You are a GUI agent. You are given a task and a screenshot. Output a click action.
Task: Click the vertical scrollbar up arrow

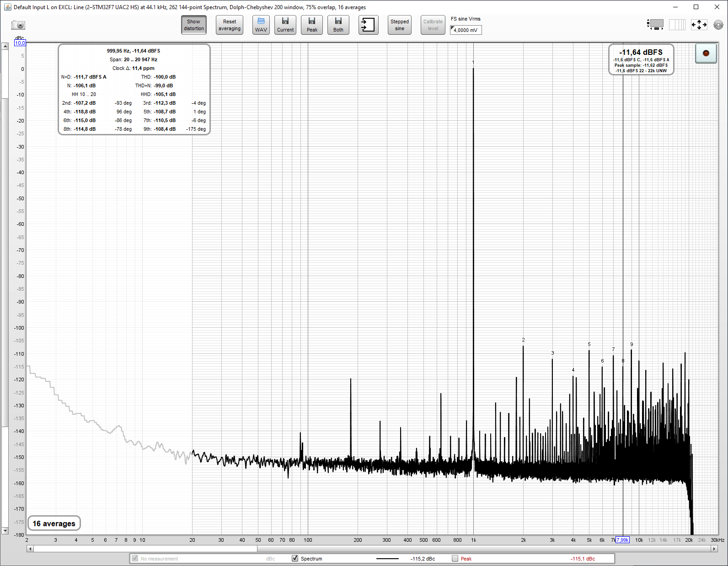click(x=5, y=46)
